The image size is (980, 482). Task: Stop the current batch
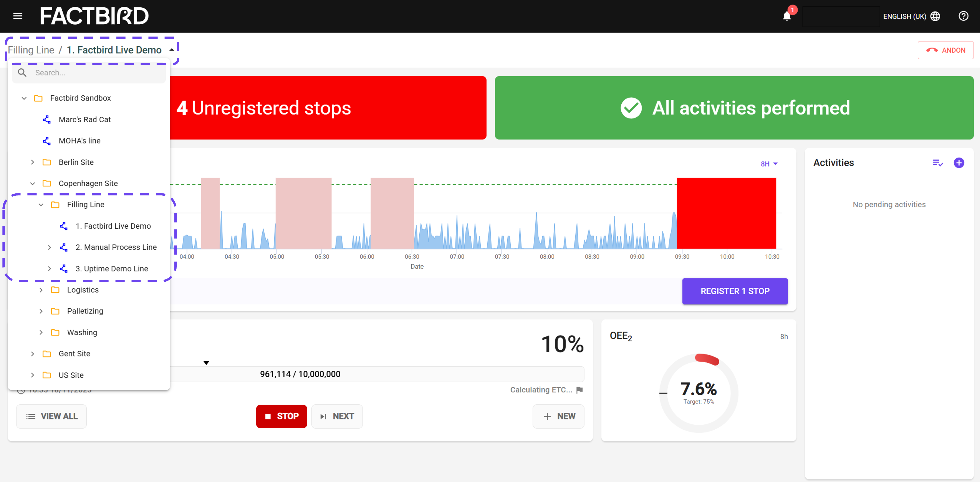[281, 416]
